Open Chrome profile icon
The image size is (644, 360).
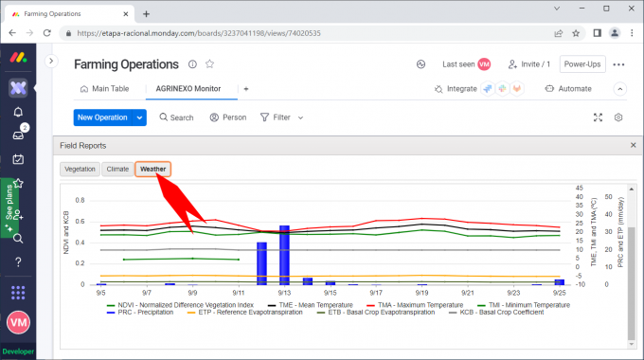615,33
